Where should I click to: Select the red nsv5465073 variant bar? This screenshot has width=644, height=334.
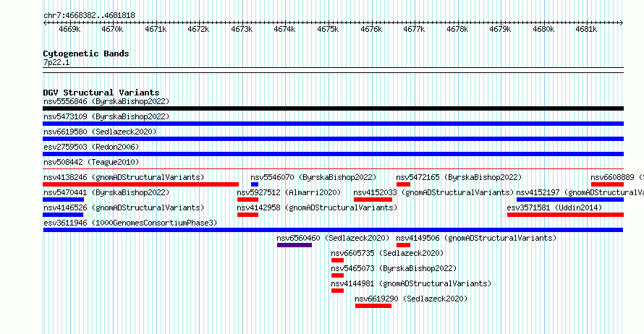(337, 275)
